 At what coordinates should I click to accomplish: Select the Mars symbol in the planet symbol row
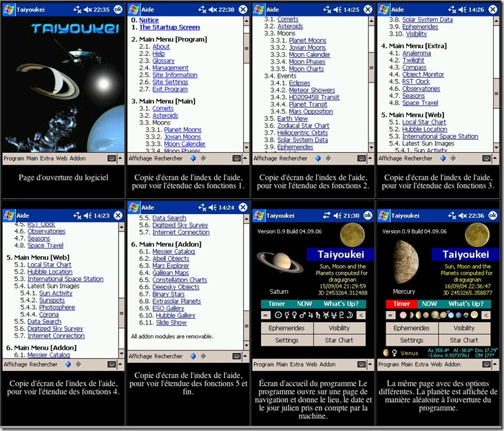(x=302, y=315)
